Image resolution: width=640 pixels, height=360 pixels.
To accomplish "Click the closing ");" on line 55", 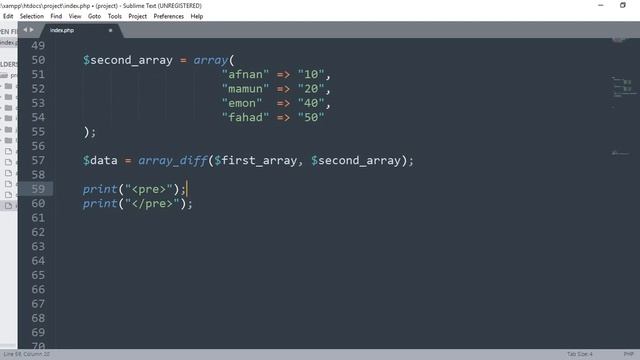I will pyautogui.click(x=90, y=132).
